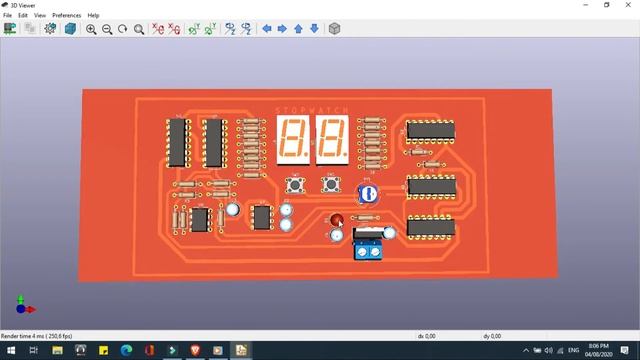This screenshot has width=640, height=360.
Task: Open the View menu
Action: pyautogui.click(x=40, y=15)
